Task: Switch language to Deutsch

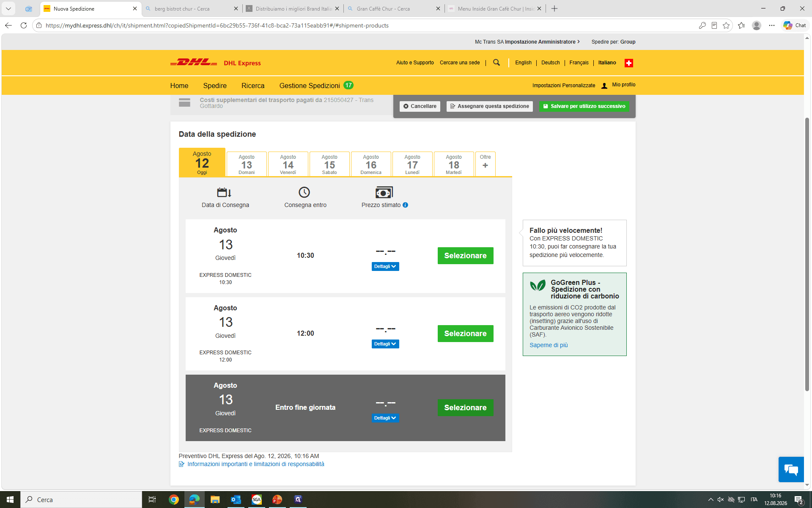Action: click(550, 63)
